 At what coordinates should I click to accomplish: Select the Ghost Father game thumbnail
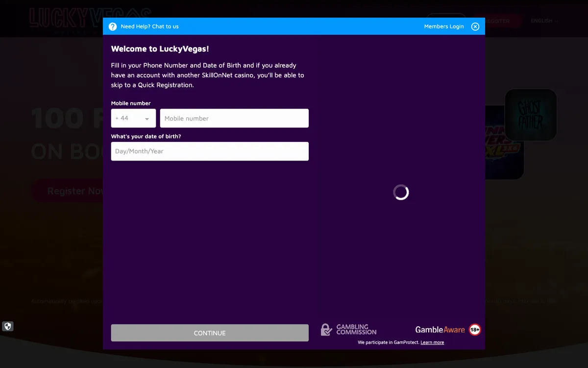(531, 115)
